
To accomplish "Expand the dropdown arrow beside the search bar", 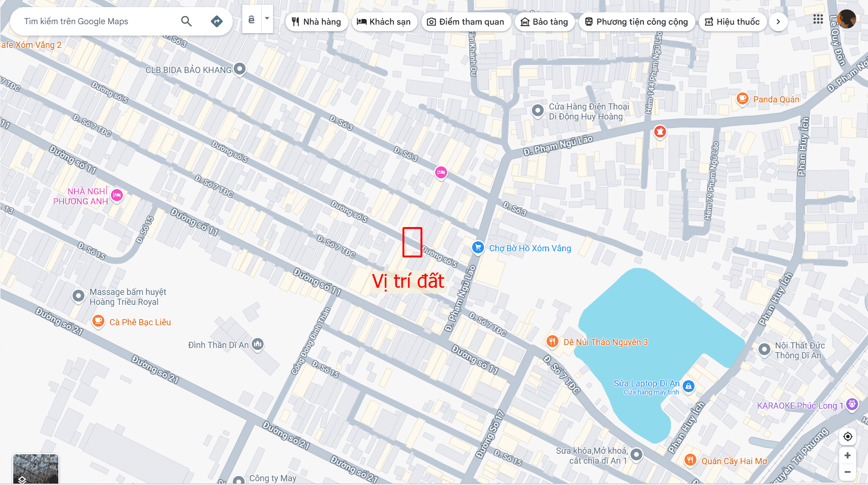I will tap(267, 19).
